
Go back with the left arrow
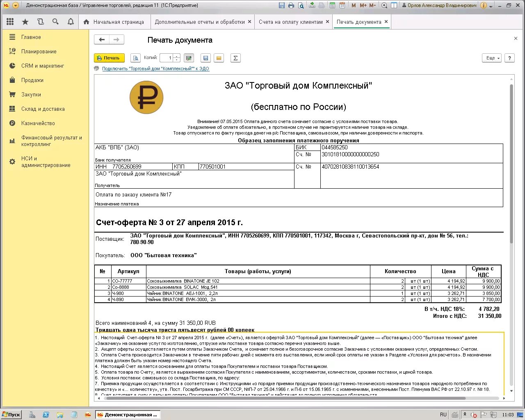[x=102, y=40]
